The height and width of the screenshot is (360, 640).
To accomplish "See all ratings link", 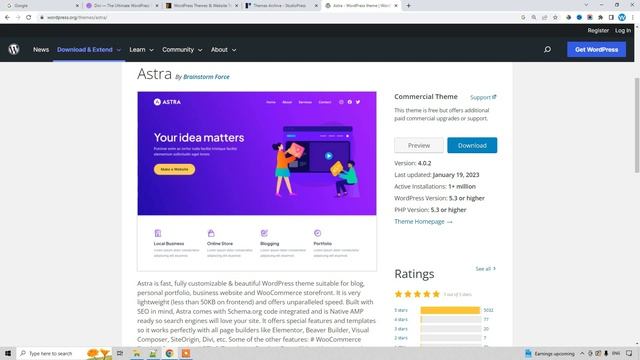I will click(x=485, y=269).
